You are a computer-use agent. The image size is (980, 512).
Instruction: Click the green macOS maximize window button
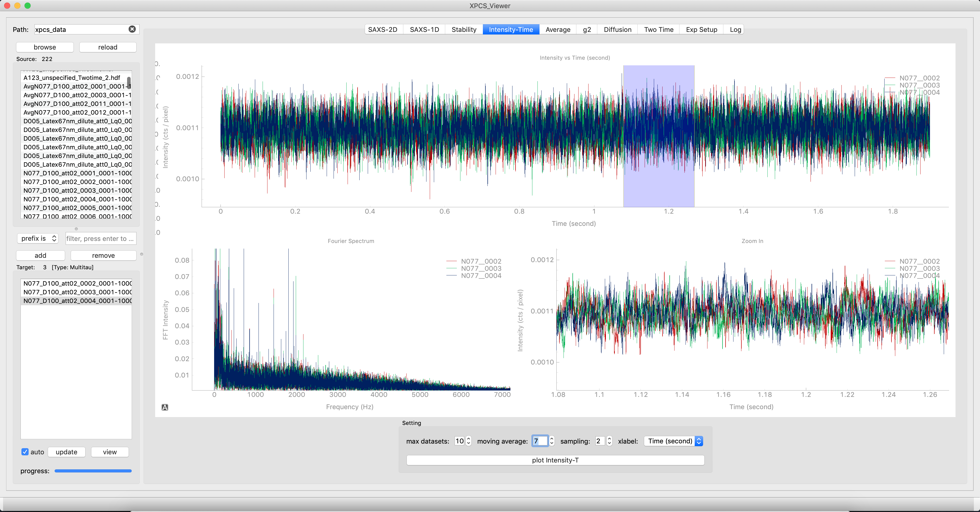(27, 5)
